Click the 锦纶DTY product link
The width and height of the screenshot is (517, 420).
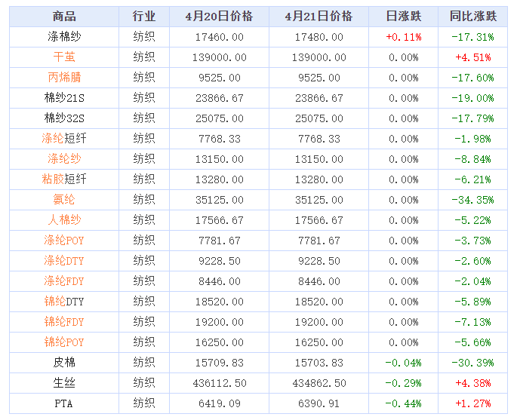pyautogui.click(x=64, y=302)
